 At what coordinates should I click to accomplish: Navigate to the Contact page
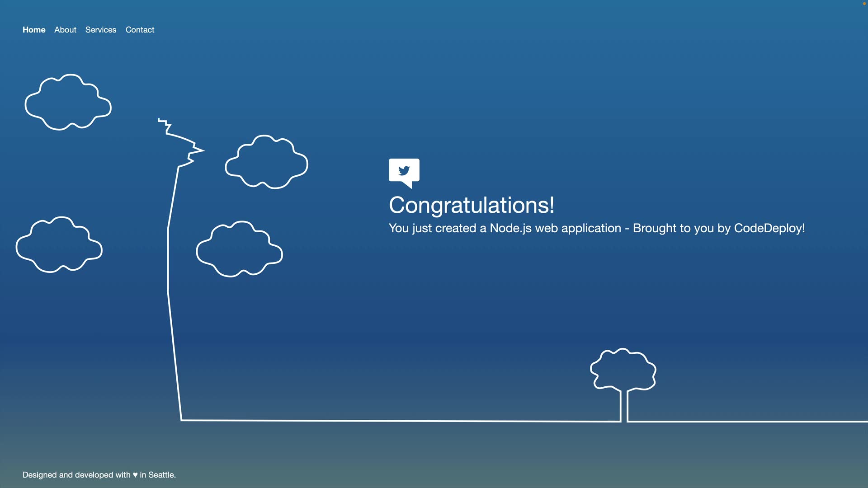pyautogui.click(x=140, y=30)
